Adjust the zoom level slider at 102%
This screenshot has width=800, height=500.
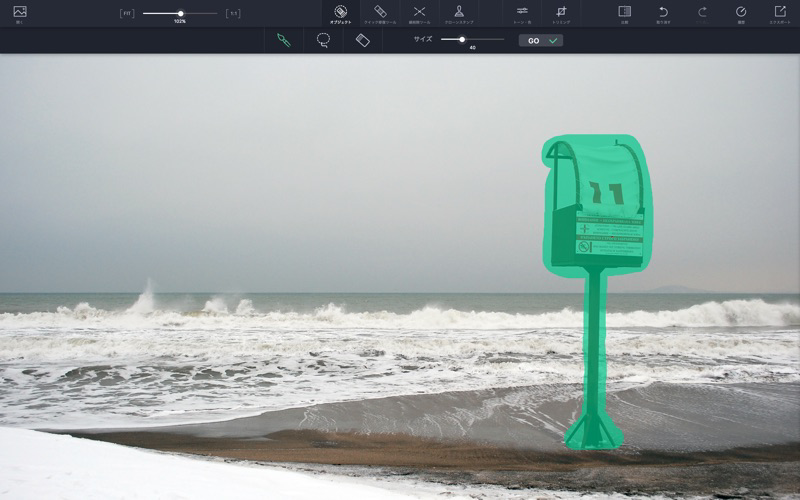point(180,14)
